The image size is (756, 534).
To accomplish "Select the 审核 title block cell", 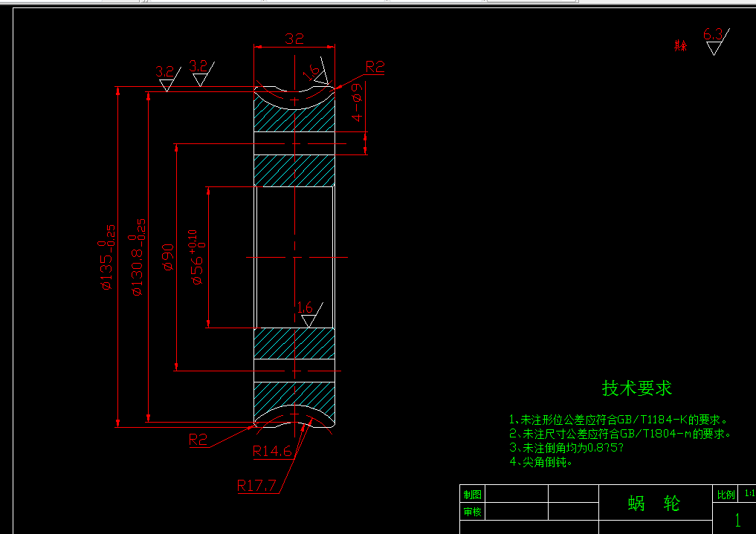I will [473, 512].
